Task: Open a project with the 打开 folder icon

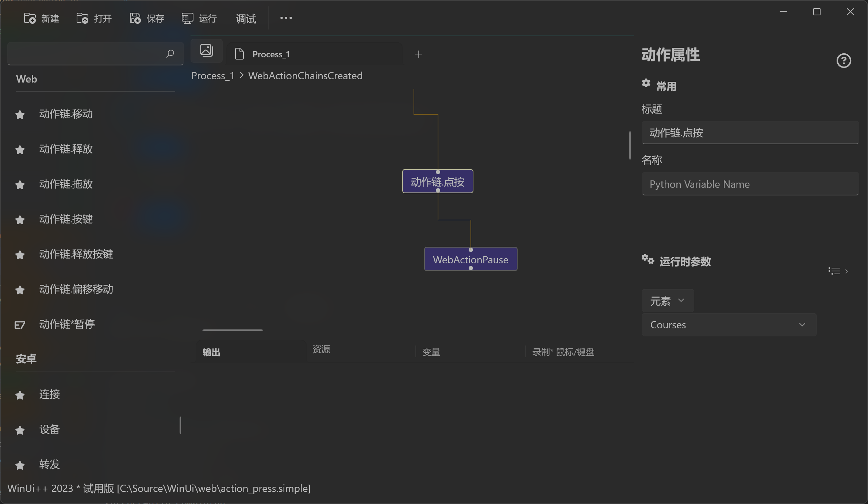Action: click(82, 18)
